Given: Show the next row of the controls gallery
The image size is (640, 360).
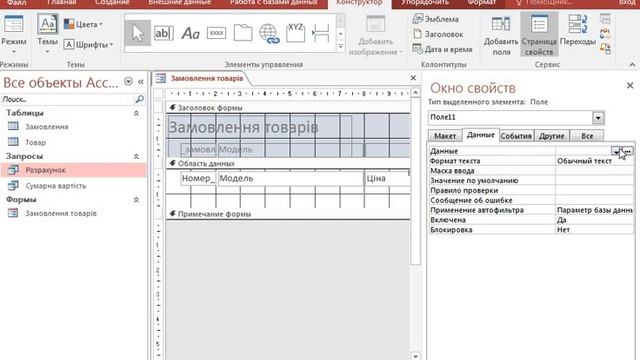Looking at the screenshot, I should click(x=341, y=33).
